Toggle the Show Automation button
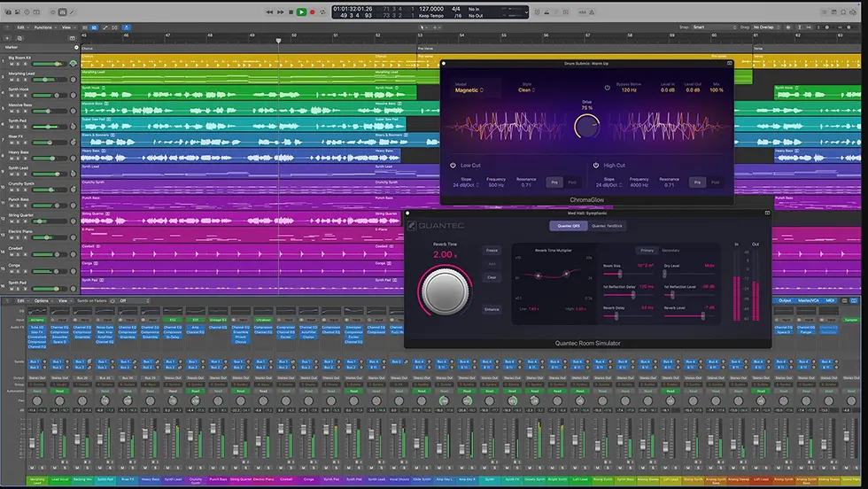868x489 pixels. pyautogui.click(x=105, y=27)
